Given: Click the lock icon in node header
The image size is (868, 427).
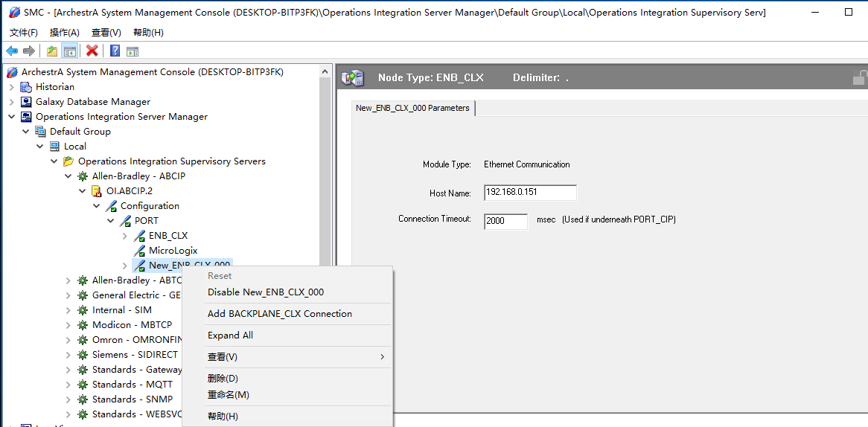Looking at the screenshot, I should coord(859,77).
